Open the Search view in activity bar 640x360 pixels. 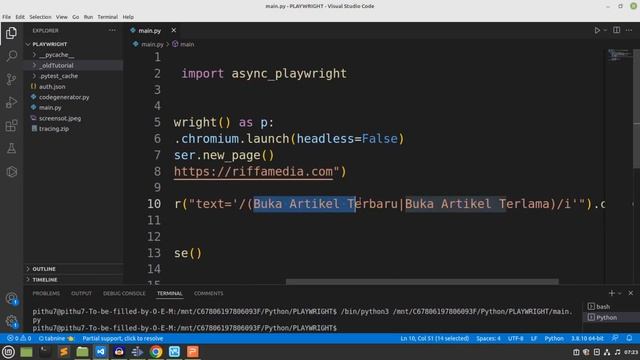[11, 56]
